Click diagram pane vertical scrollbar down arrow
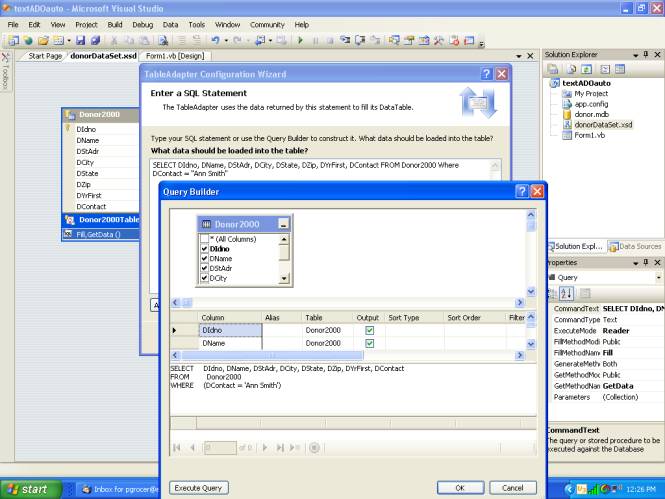The height and width of the screenshot is (499, 665). [531, 292]
